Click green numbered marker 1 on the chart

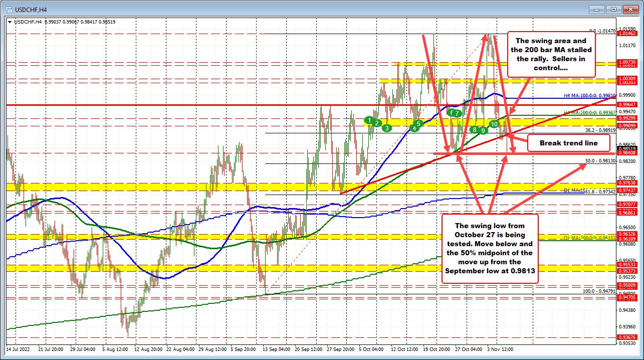coord(369,121)
